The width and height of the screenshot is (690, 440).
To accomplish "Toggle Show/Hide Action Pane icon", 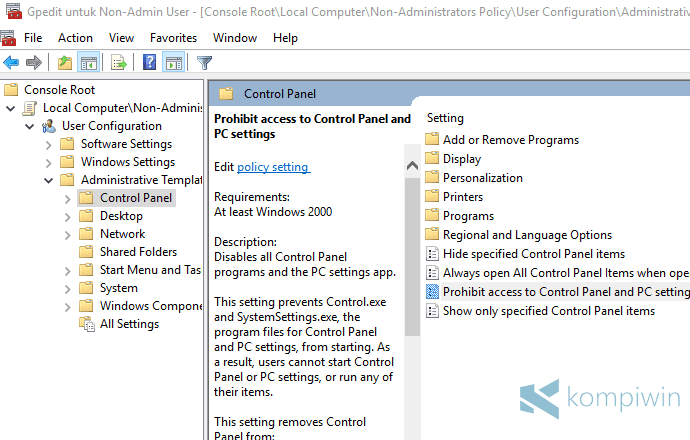I will [174, 63].
